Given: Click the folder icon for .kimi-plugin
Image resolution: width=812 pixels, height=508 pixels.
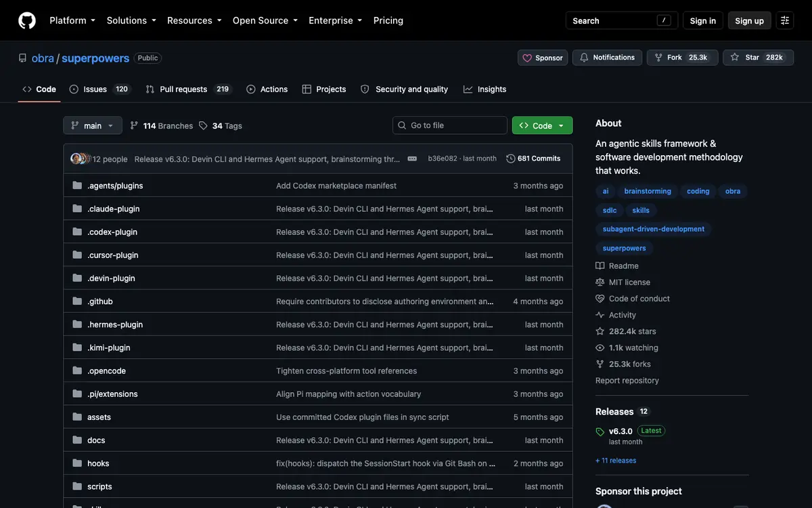Looking at the screenshot, I should click(x=77, y=347).
